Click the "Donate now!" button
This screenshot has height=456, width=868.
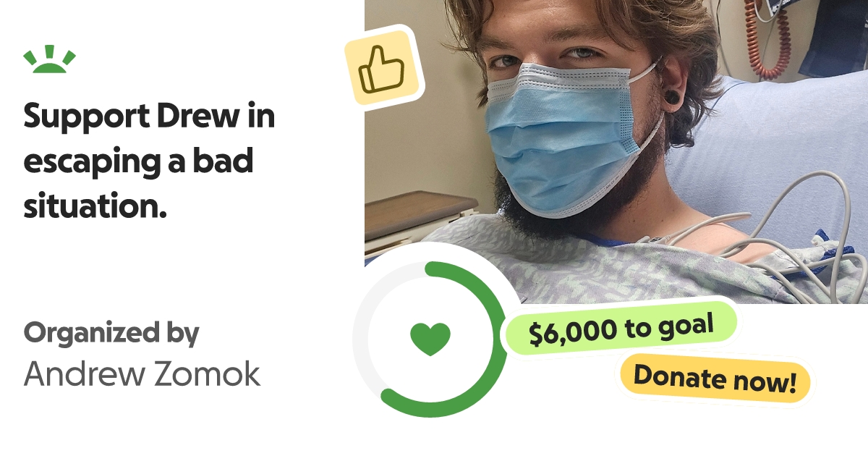715,378
